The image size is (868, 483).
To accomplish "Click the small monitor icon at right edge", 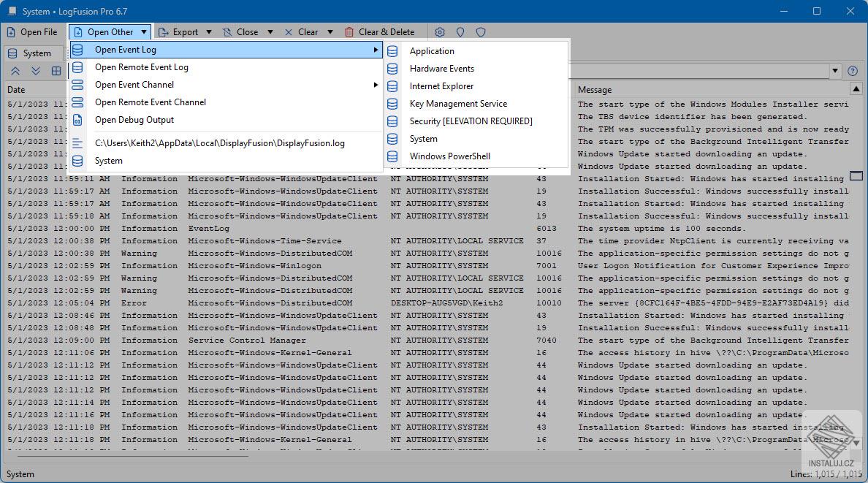I will pyautogui.click(x=856, y=176).
